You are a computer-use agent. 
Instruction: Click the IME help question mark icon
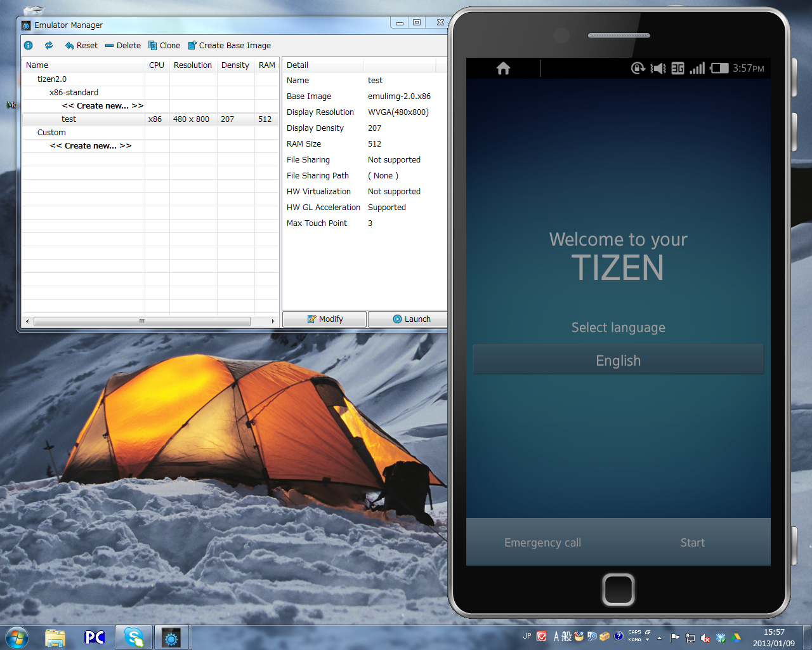point(619,636)
